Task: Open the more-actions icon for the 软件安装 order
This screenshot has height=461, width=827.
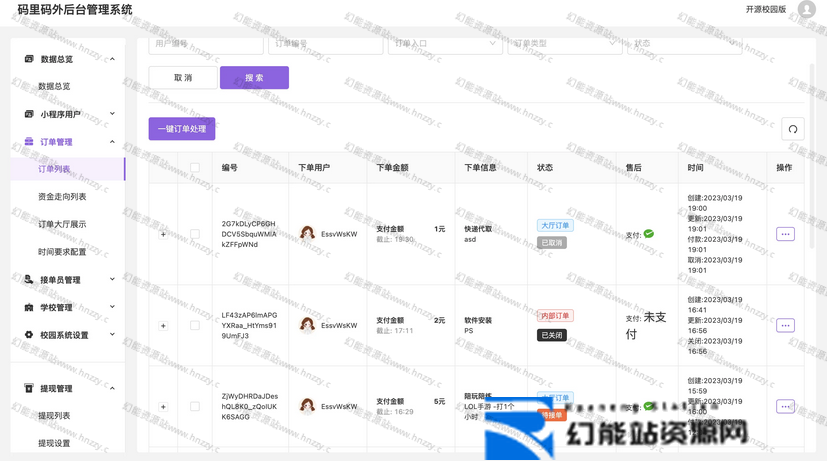Action: coord(785,325)
